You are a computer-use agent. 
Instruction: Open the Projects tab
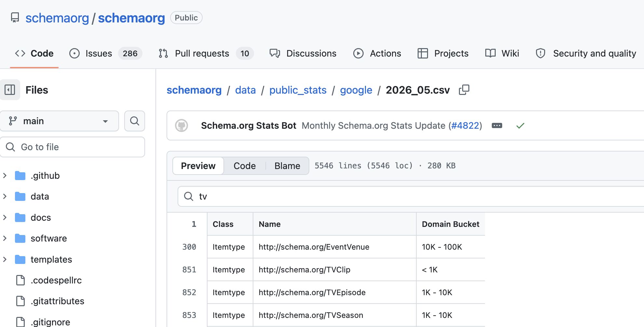pyautogui.click(x=443, y=53)
